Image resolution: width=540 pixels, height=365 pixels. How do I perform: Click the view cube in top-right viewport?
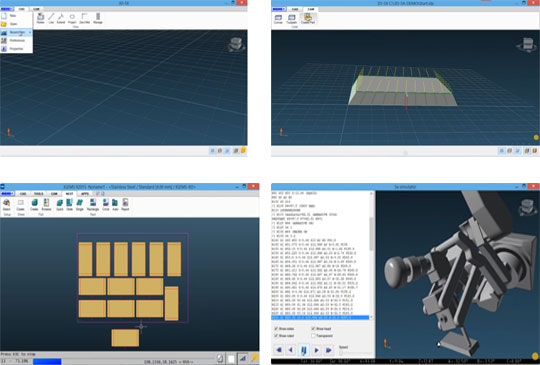[x=528, y=44]
